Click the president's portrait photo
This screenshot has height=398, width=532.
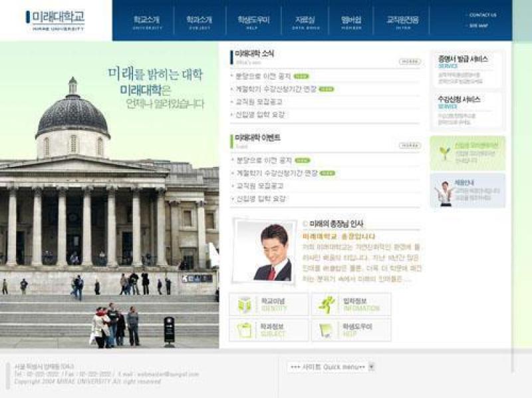[x=265, y=252]
